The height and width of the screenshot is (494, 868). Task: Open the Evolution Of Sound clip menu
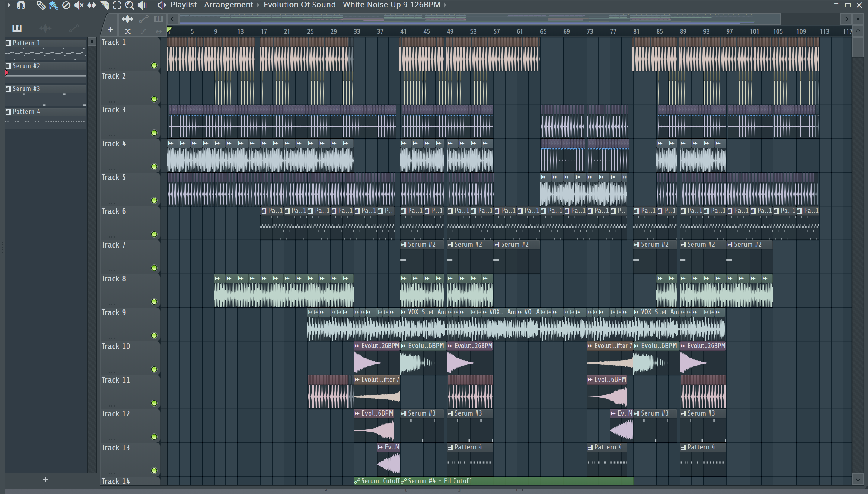pyautogui.click(x=352, y=5)
